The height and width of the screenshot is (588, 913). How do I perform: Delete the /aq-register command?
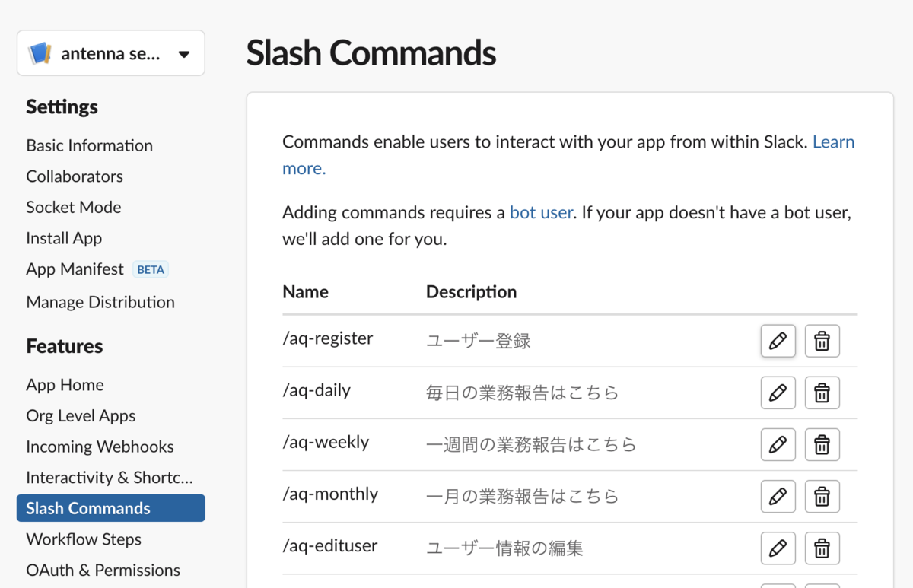coord(822,341)
